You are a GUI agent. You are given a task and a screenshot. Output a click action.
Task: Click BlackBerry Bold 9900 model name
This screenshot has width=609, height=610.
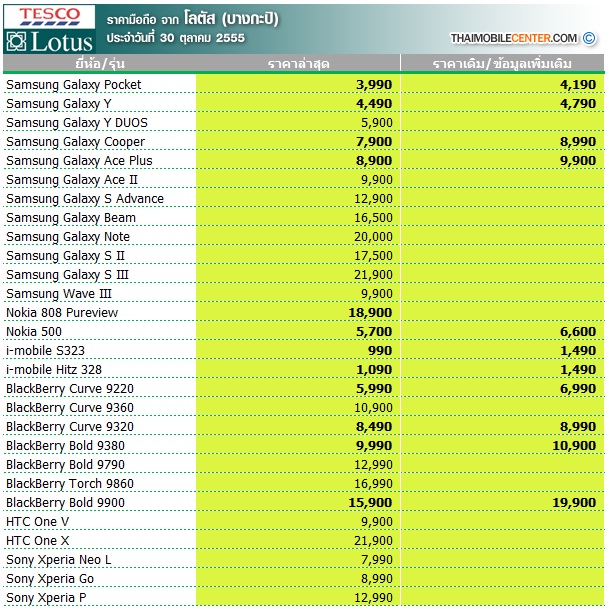(x=65, y=503)
